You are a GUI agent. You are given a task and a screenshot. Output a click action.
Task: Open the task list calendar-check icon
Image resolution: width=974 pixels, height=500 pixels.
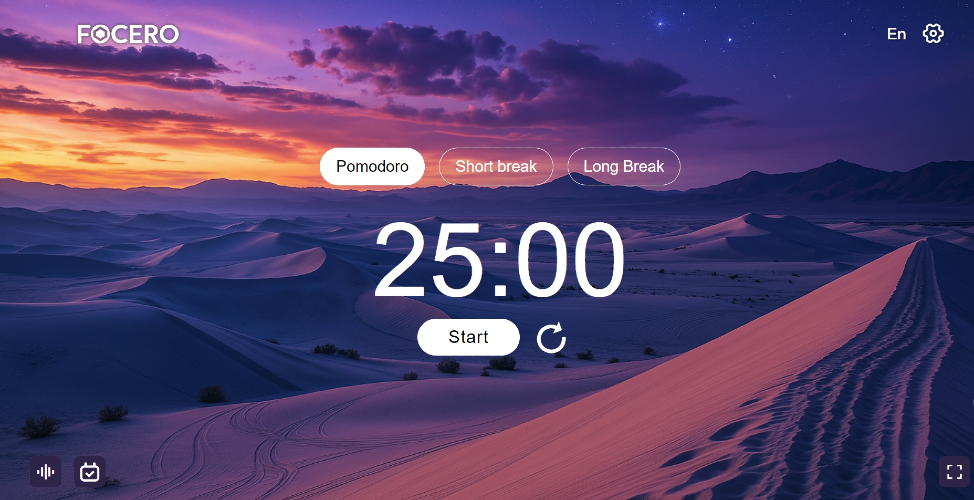point(89,472)
